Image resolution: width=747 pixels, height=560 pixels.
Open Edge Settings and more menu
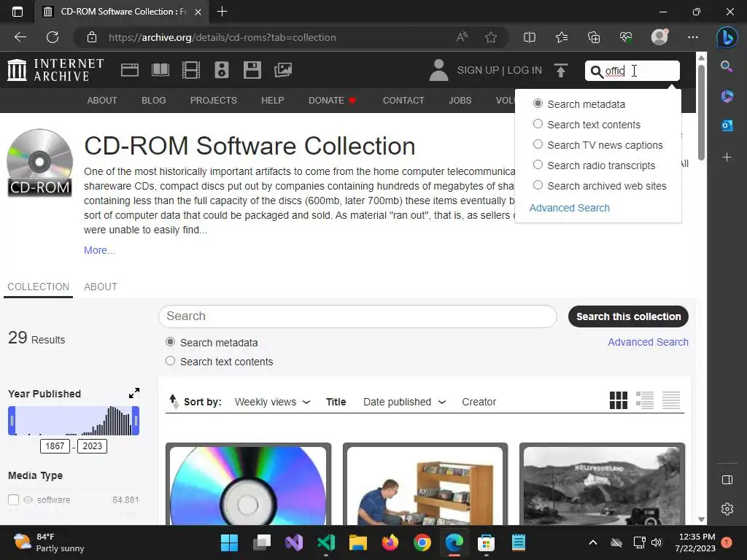[x=693, y=37]
